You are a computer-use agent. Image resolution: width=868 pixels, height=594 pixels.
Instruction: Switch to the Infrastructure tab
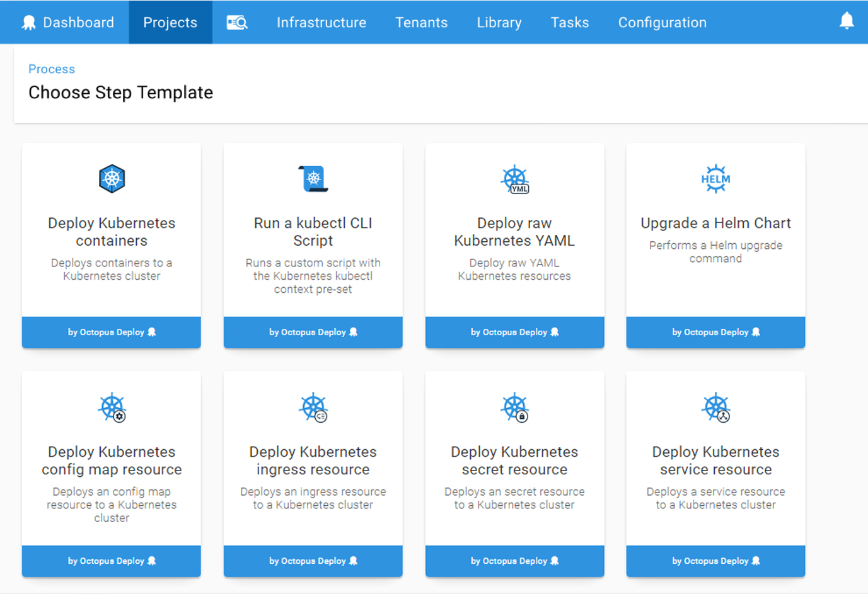[x=321, y=23]
